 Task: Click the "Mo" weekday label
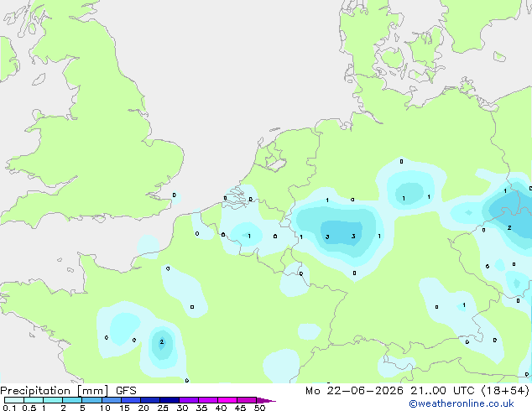pos(312,391)
